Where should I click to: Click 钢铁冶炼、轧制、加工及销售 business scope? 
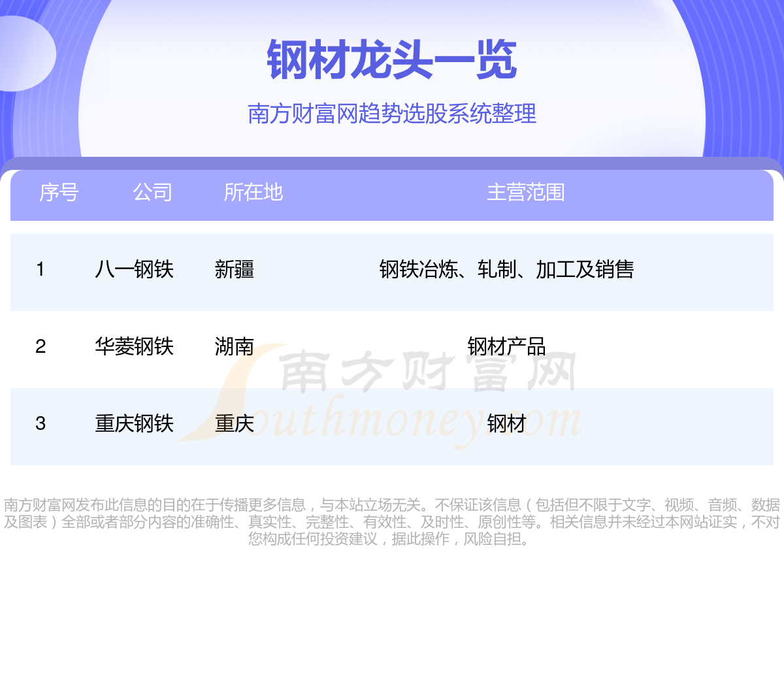coord(507,269)
